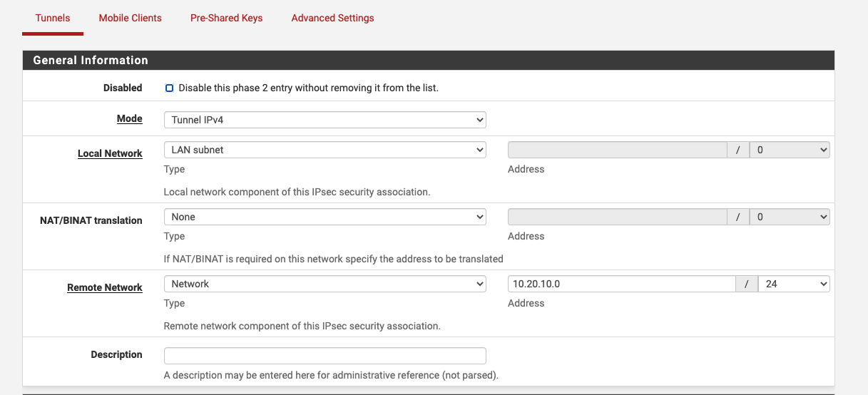Open the Local Network subnet mask dropdown

tap(790, 150)
